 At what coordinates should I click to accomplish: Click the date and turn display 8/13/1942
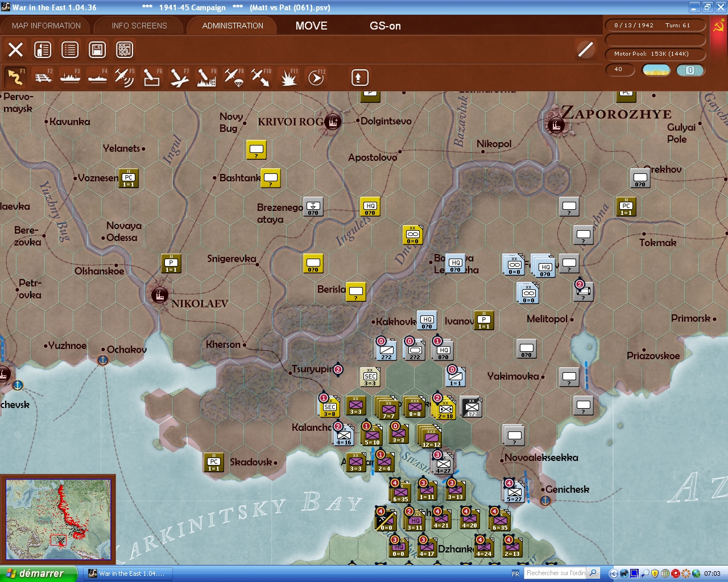click(656, 26)
